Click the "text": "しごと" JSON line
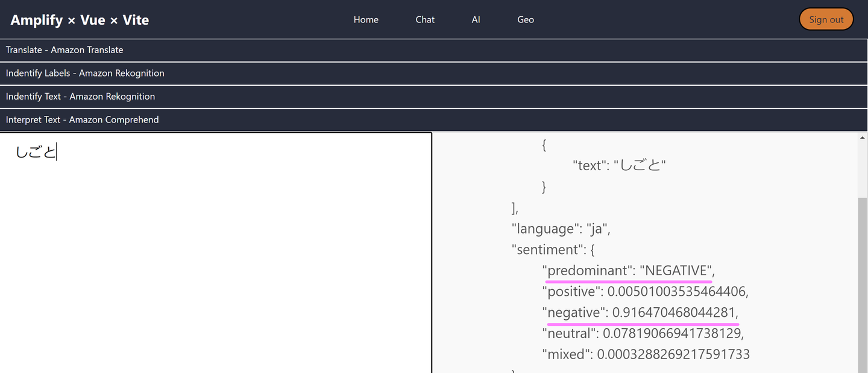This screenshot has width=868, height=373. 619,165
